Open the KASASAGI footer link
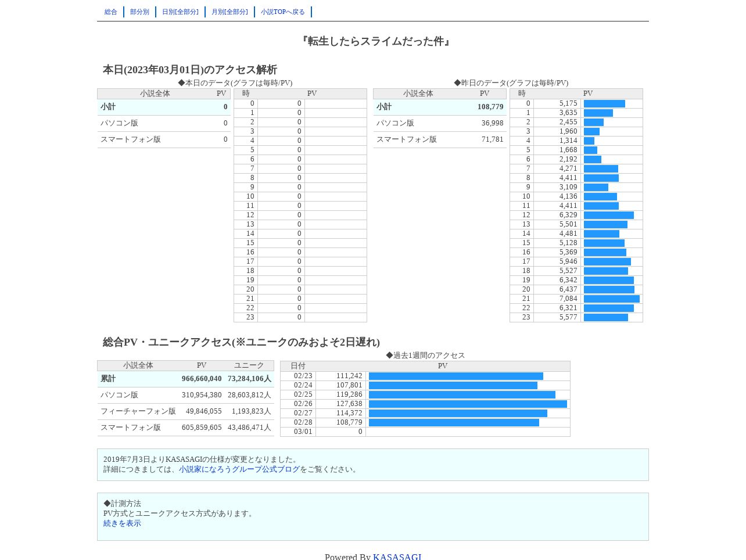 click(397, 557)
